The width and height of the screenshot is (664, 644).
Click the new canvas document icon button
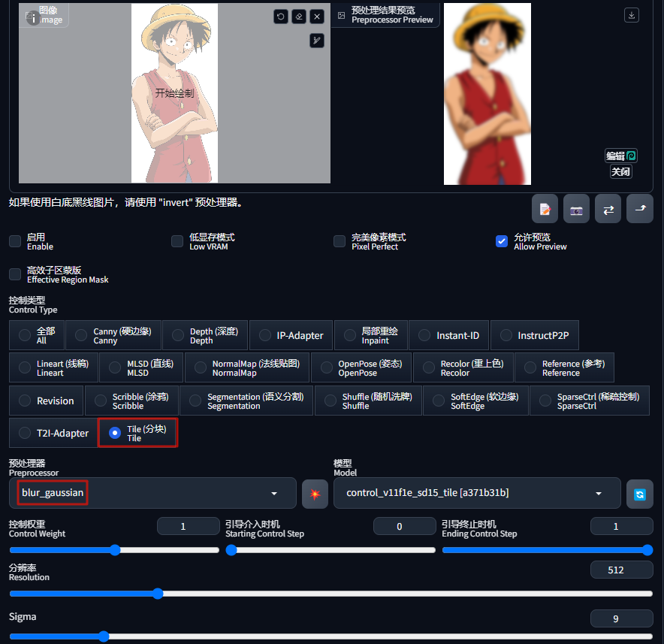pos(545,209)
